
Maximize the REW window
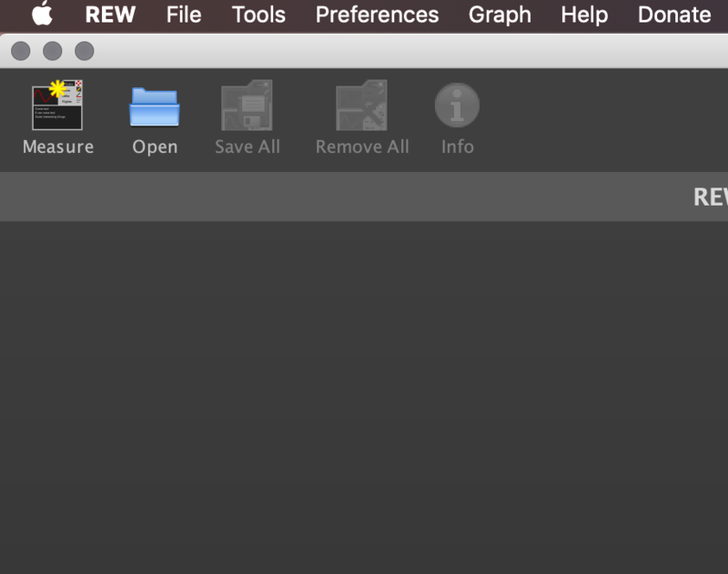84,52
